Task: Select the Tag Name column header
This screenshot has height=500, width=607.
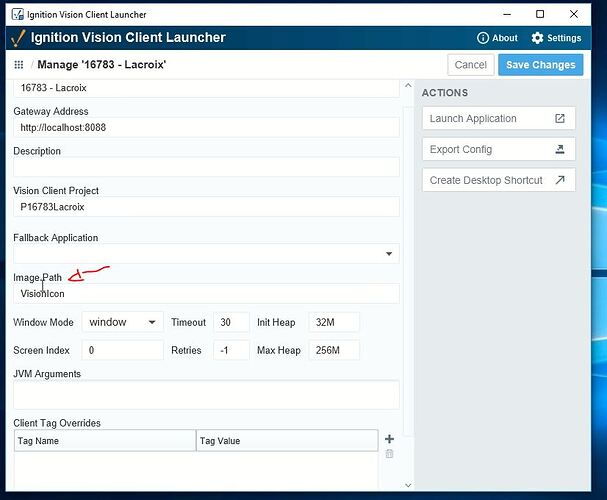Action: click(105, 441)
